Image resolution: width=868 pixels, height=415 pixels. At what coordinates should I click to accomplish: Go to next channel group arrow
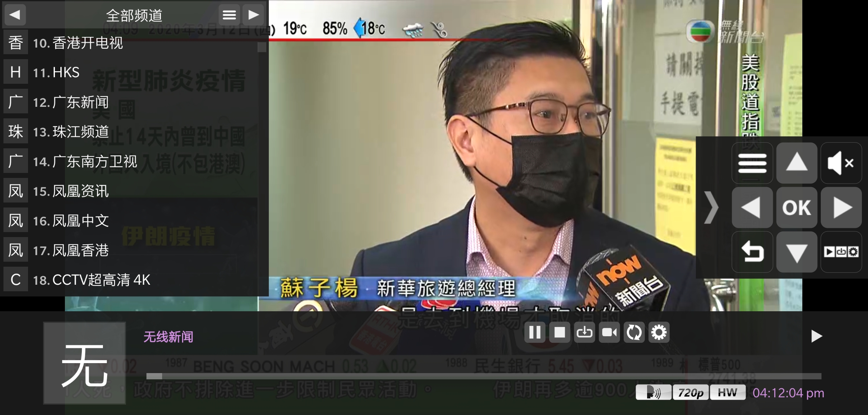pos(253,15)
